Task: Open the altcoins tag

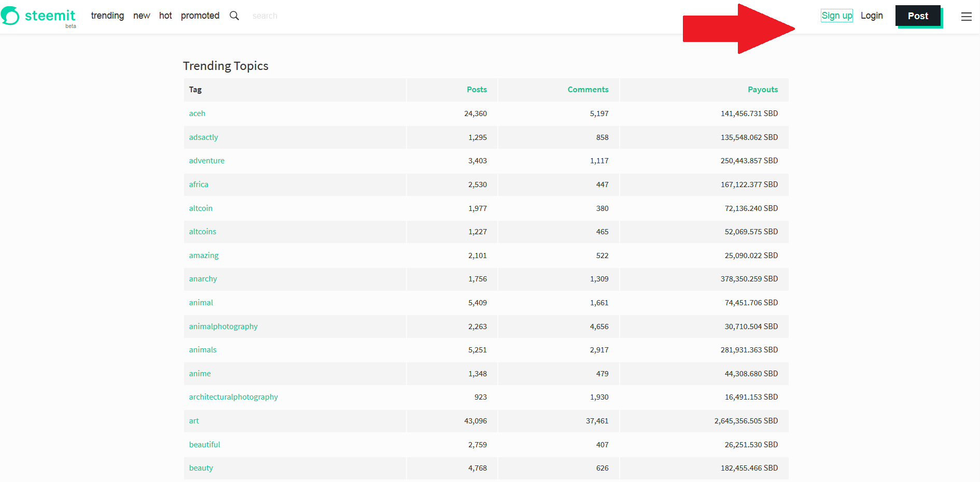Action: click(x=202, y=232)
